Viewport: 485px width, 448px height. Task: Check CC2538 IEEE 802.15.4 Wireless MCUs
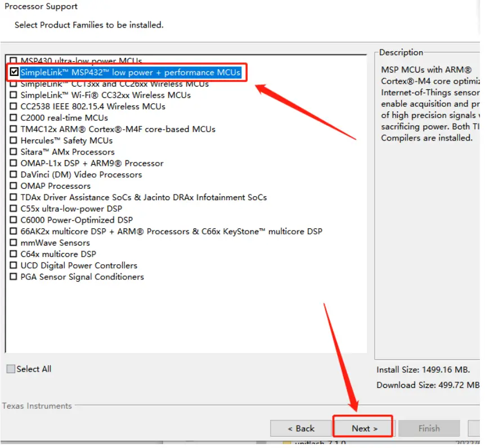coord(14,106)
